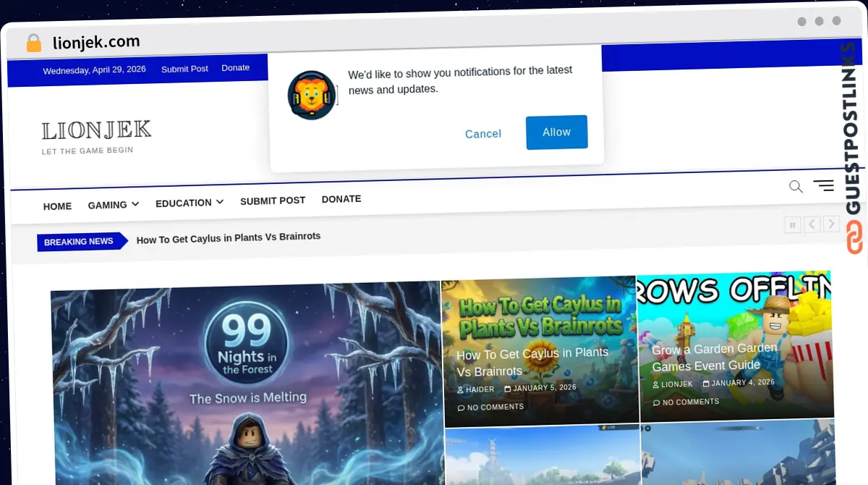
Task: Click Submit Post in top blue bar
Action: (x=184, y=69)
